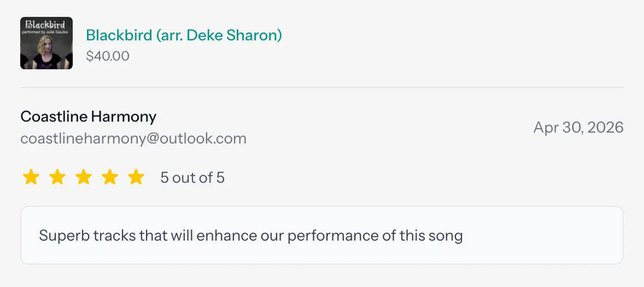Select the third rating star
This screenshot has width=644, height=287.
(x=84, y=177)
